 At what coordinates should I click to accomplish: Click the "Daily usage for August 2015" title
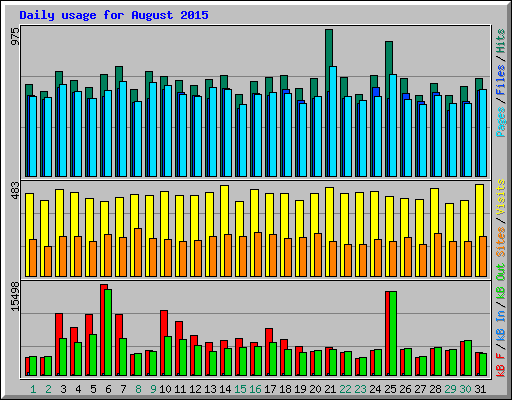point(114,15)
